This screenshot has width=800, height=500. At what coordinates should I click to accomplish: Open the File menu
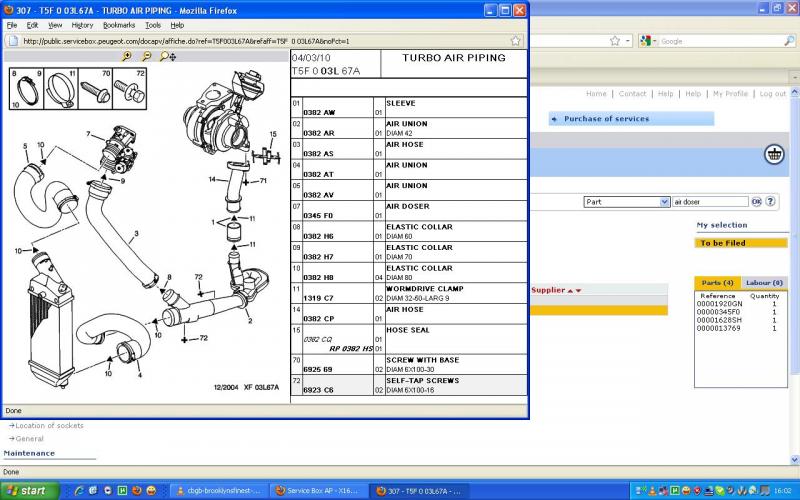tap(12, 25)
